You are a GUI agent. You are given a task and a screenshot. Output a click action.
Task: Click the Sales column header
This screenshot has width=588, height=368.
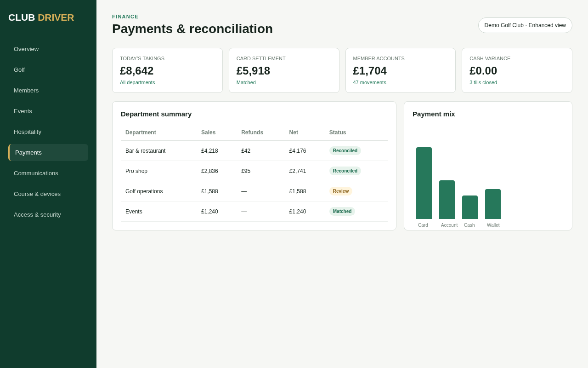(208, 132)
